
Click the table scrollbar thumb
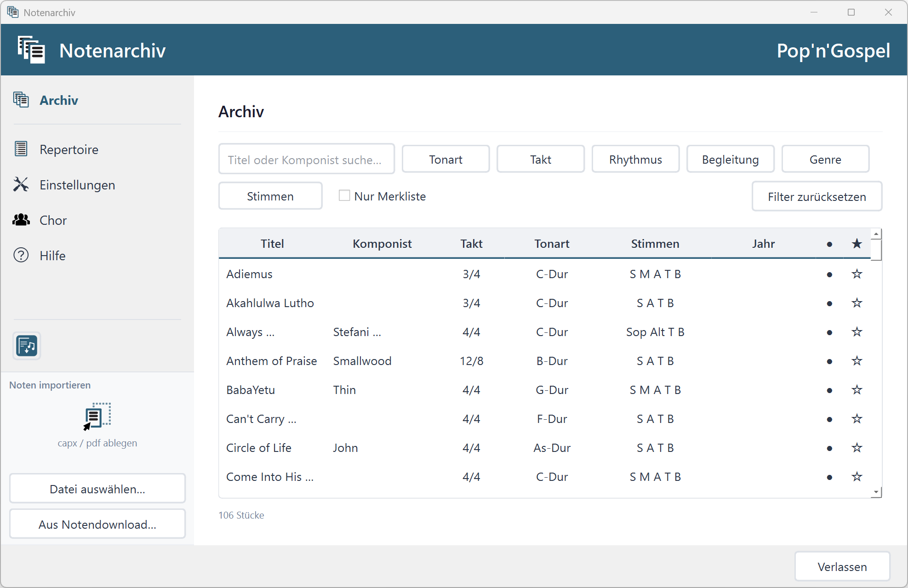coord(876,250)
